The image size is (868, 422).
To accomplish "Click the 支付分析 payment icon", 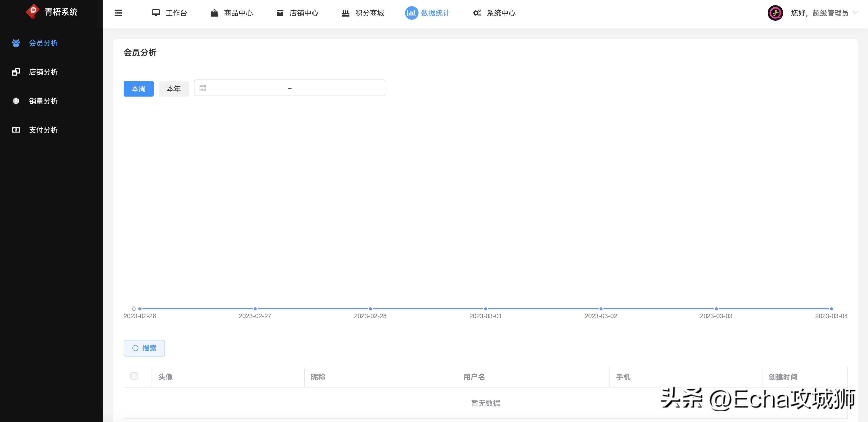I will click(16, 130).
